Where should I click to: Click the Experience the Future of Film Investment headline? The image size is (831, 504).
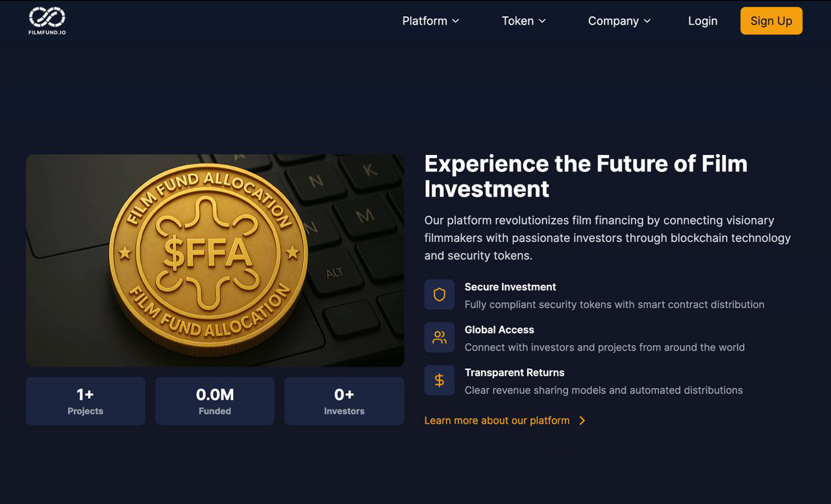586,176
